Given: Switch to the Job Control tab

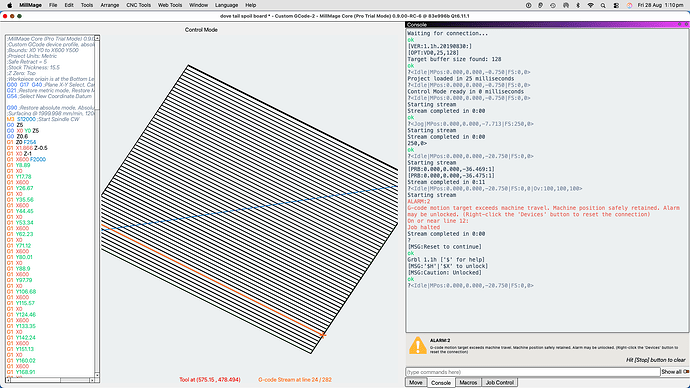Looking at the screenshot, I should pos(499,382).
